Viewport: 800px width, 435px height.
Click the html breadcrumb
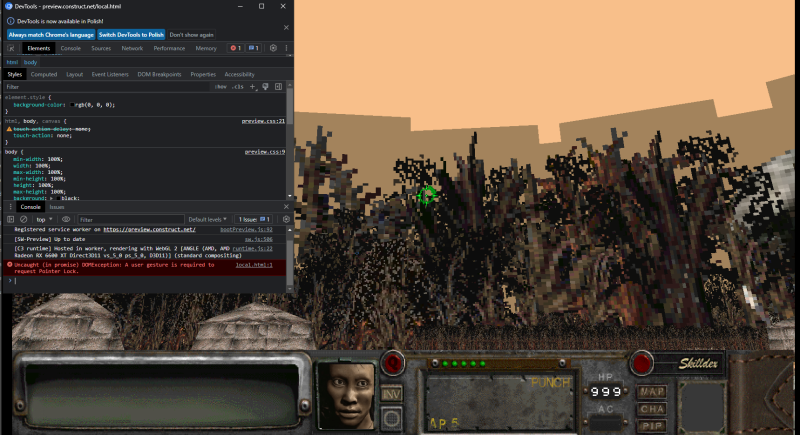tap(12, 62)
